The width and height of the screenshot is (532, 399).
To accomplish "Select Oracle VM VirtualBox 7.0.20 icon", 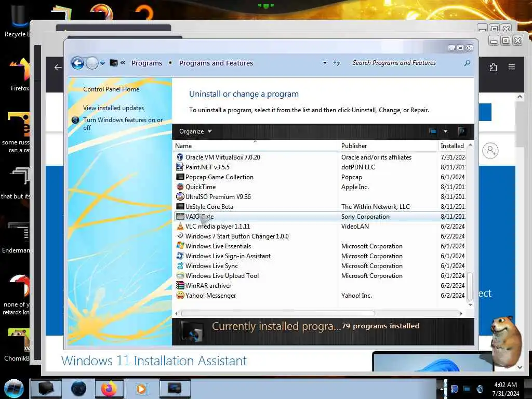I will click(180, 157).
